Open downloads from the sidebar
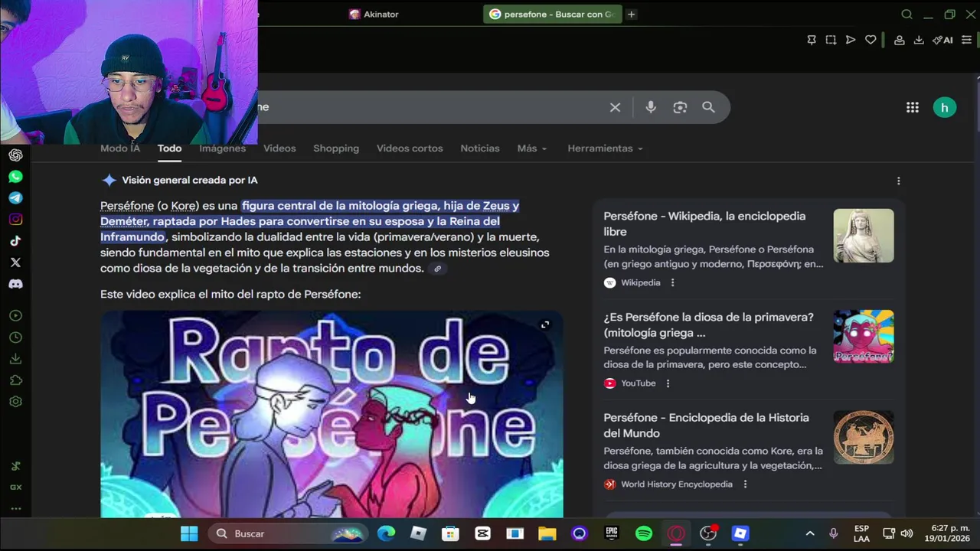The image size is (980, 551). (15, 359)
